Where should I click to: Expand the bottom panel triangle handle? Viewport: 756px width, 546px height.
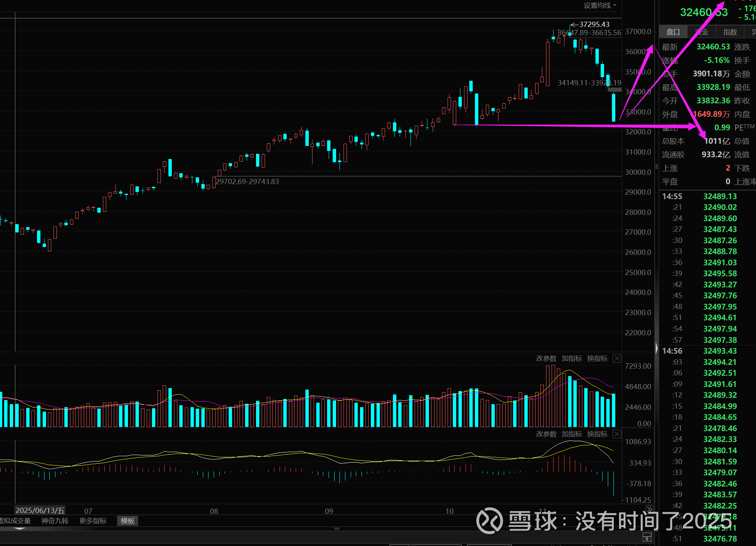click(19, 528)
